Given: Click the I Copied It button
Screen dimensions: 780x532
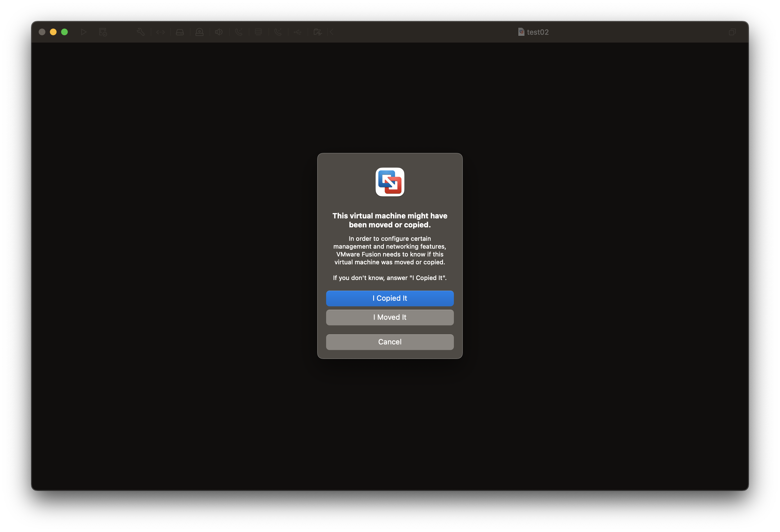Looking at the screenshot, I should 390,298.
